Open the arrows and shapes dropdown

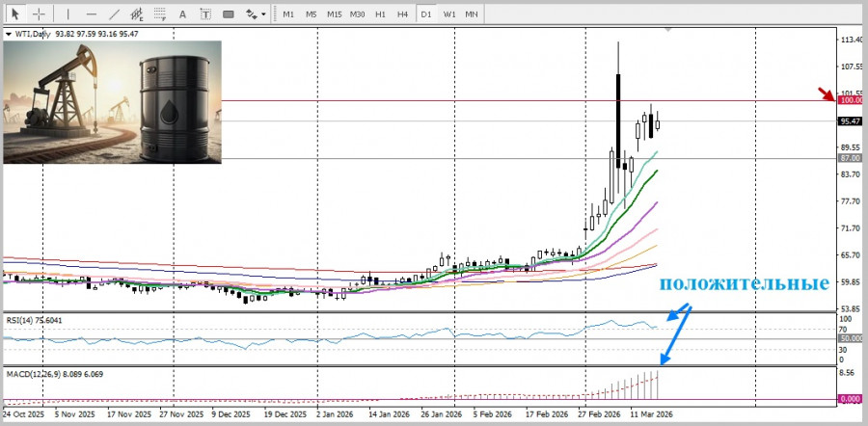pyautogui.click(x=256, y=14)
